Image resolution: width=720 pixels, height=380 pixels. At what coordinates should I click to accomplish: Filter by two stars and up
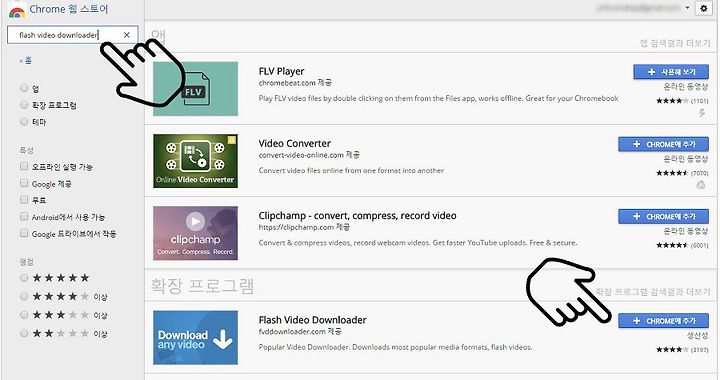[x=24, y=333]
